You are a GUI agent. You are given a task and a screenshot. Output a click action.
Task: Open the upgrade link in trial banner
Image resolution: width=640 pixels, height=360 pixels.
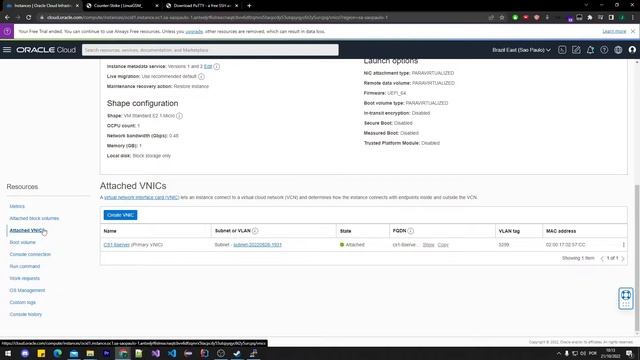pyautogui.click(x=194, y=31)
